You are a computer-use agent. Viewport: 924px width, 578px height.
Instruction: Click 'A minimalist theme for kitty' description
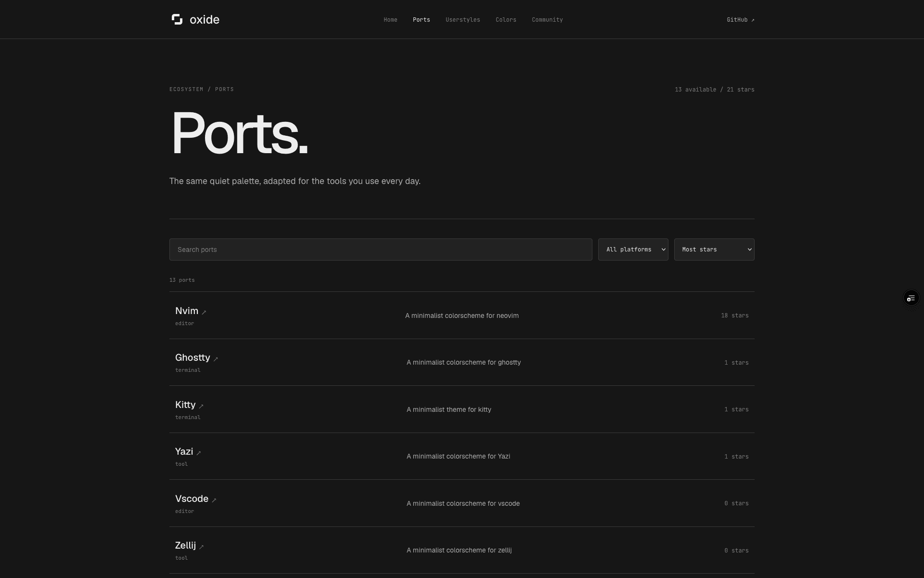click(449, 409)
